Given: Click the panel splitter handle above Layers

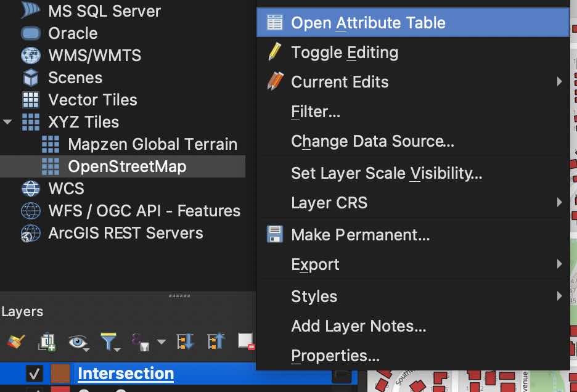Looking at the screenshot, I should click(x=179, y=296).
